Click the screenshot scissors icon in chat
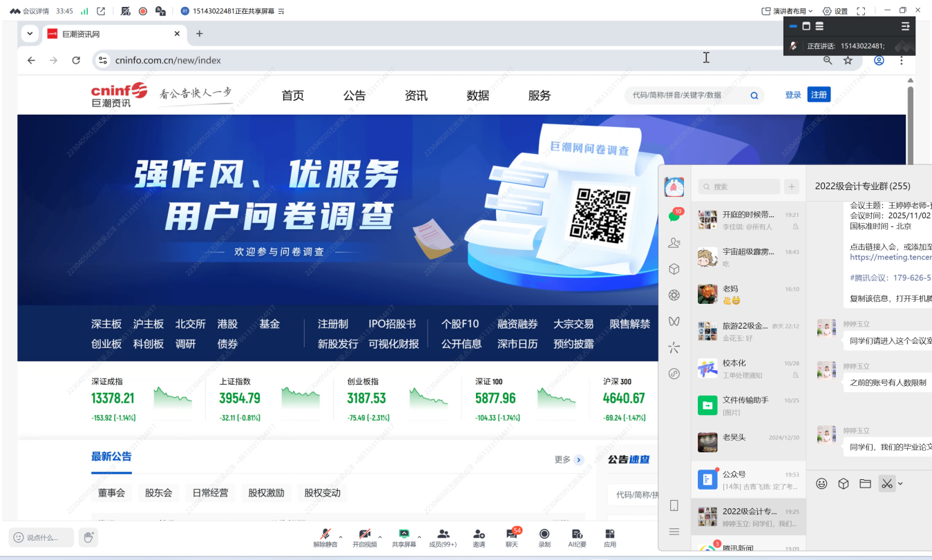Screen dimensions: 932x560 [887, 483]
